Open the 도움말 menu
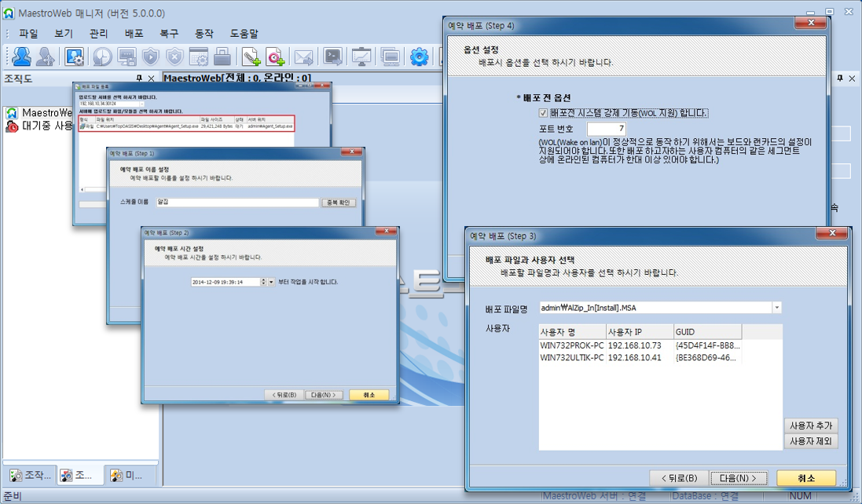This screenshot has width=862, height=504. (244, 34)
